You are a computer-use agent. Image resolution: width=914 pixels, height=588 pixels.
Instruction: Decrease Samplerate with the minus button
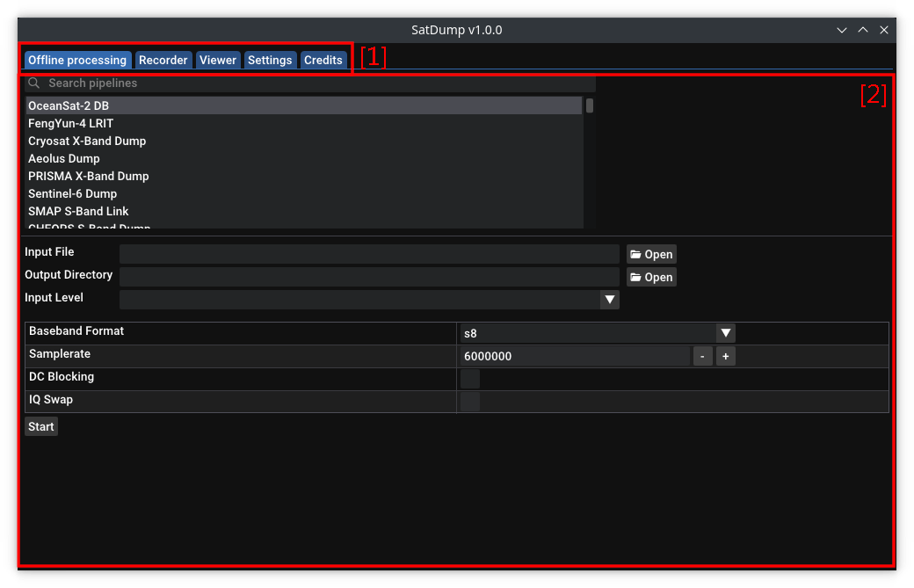click(702, 356)
